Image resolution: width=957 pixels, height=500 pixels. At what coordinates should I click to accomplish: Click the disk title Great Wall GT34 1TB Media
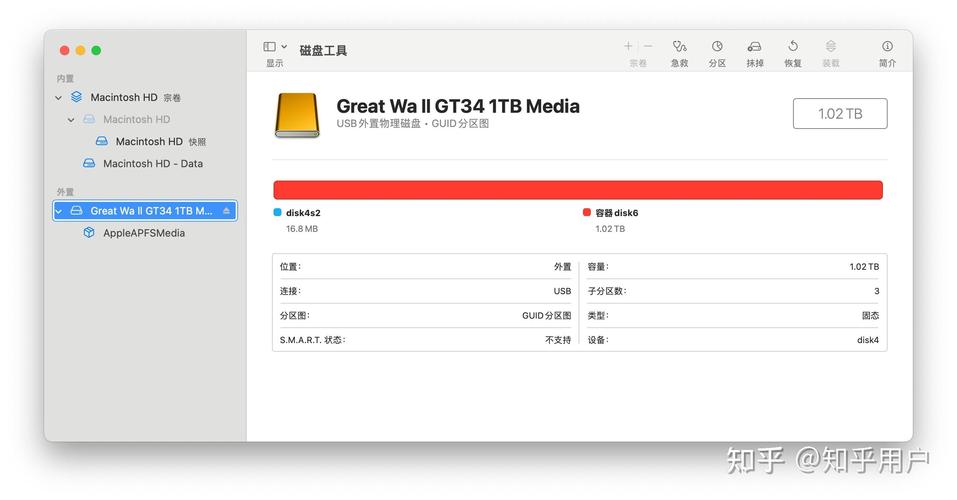pos(458,106)
